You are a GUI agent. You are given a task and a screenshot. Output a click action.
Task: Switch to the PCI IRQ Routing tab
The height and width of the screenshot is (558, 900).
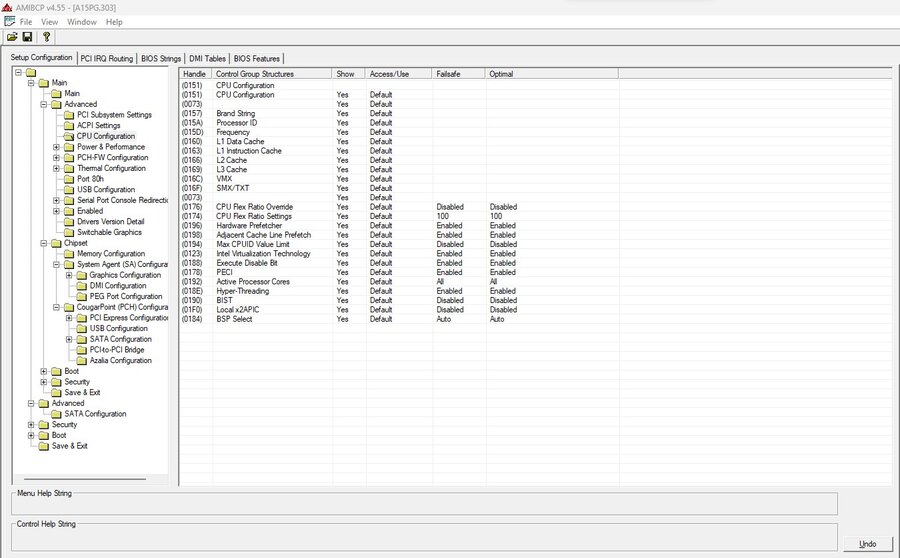pos(107,59)
